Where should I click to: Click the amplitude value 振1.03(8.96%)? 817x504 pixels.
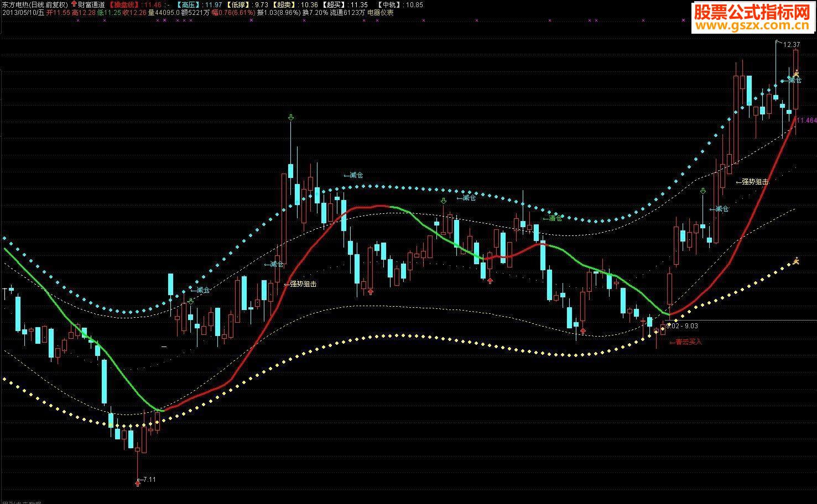279,12
